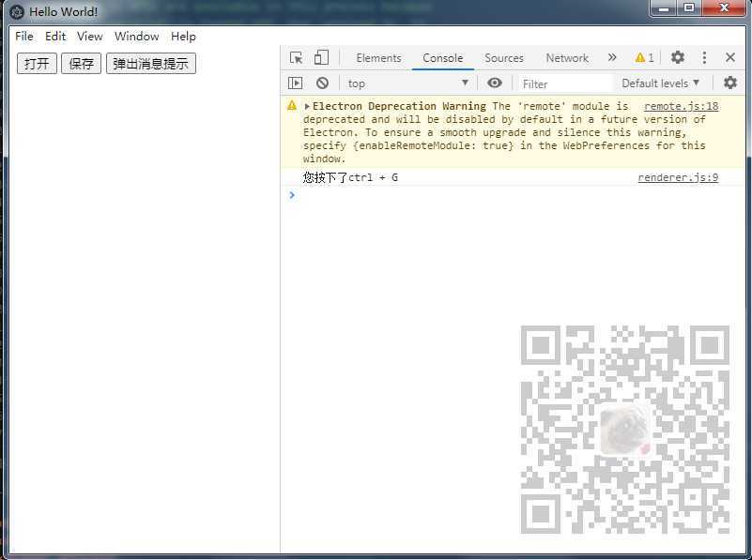The image size is (752, 560).
Task: Select the '您按下了ctrl + G' log message
Action: (350, 177)
